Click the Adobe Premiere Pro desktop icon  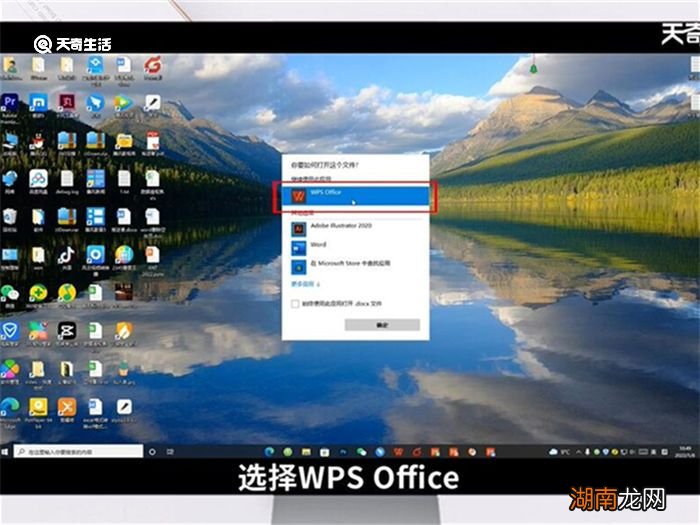[x=10, y=102]
